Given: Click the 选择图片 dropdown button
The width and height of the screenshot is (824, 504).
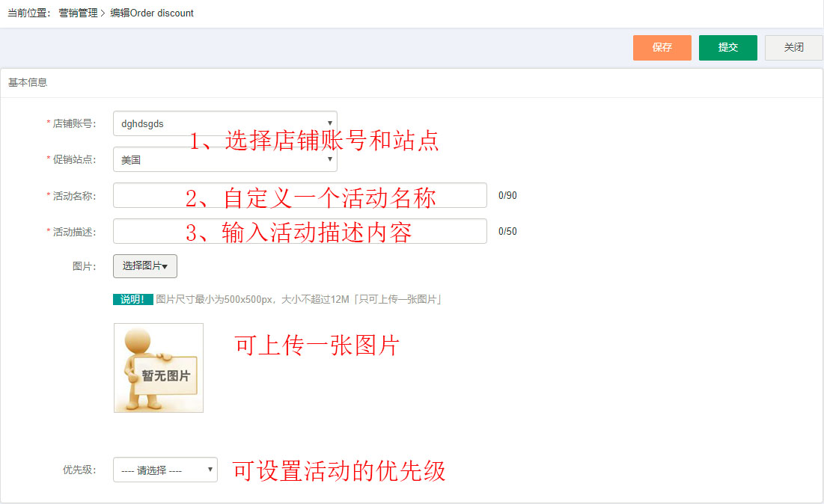Looking at the screenshot, I should click(145, 266).
